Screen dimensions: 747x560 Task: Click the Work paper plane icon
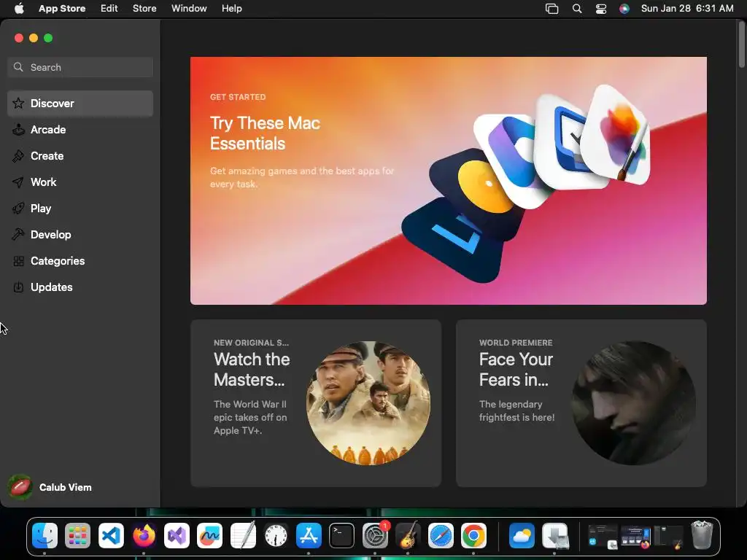coord(18,182)
